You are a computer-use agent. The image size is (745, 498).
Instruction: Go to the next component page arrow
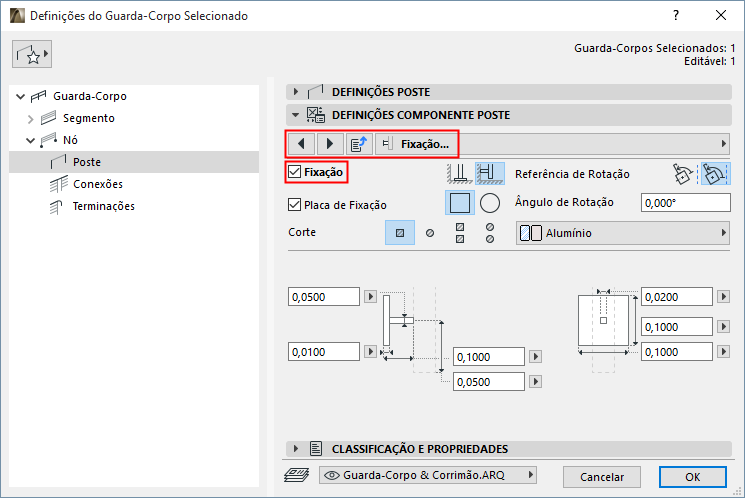click(329, 144)
